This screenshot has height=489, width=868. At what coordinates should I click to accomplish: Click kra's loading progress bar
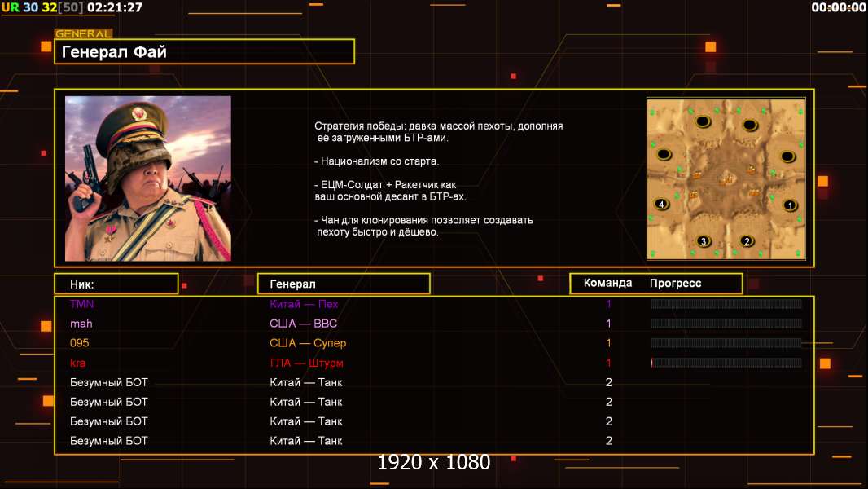[x=726, y=363]
